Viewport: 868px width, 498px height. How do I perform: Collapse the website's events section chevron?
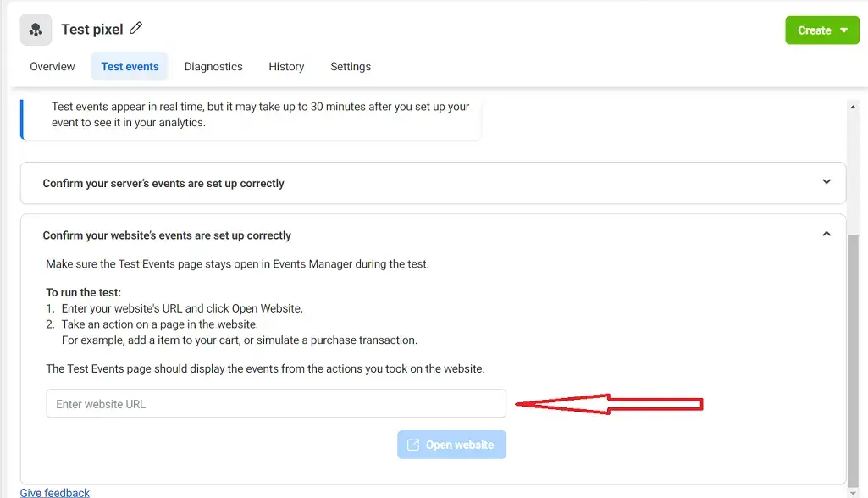pyautogui.click(x=827, y=234)
